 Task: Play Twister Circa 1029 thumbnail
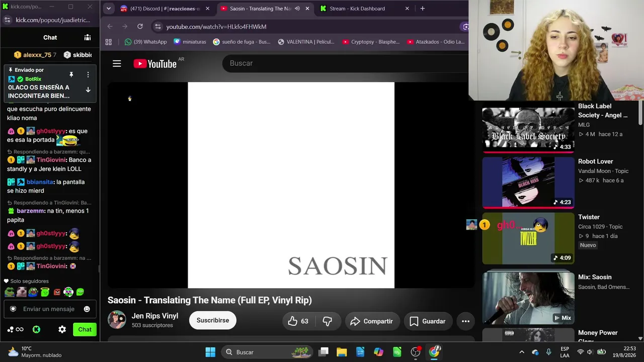[528, 238]
